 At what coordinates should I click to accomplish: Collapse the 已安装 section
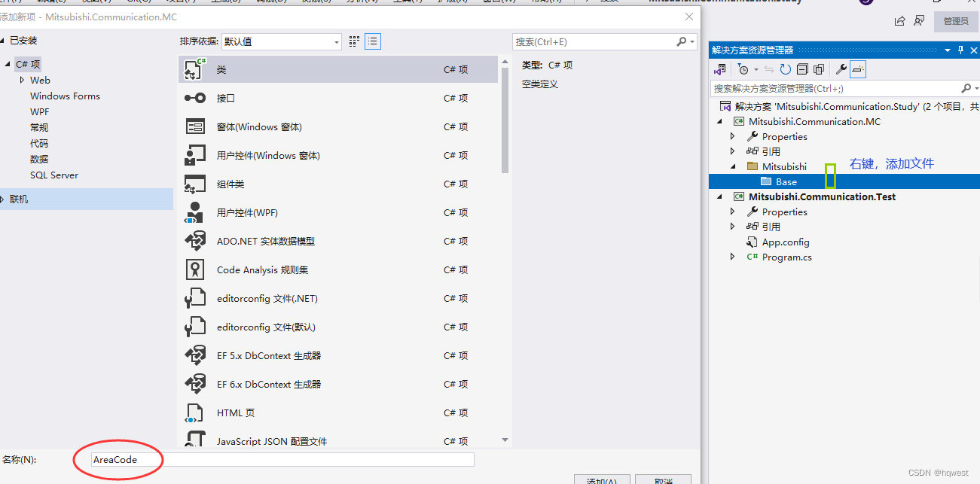[4, 40]
